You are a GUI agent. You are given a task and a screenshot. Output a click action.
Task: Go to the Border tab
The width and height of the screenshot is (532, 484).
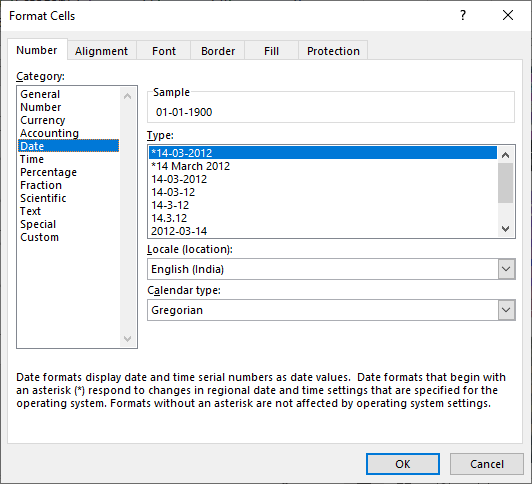tap(218, 51)
